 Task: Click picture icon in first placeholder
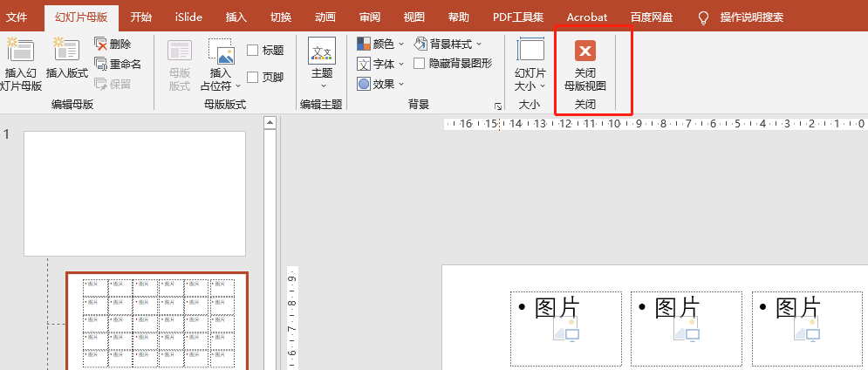[x=566, y=330]
